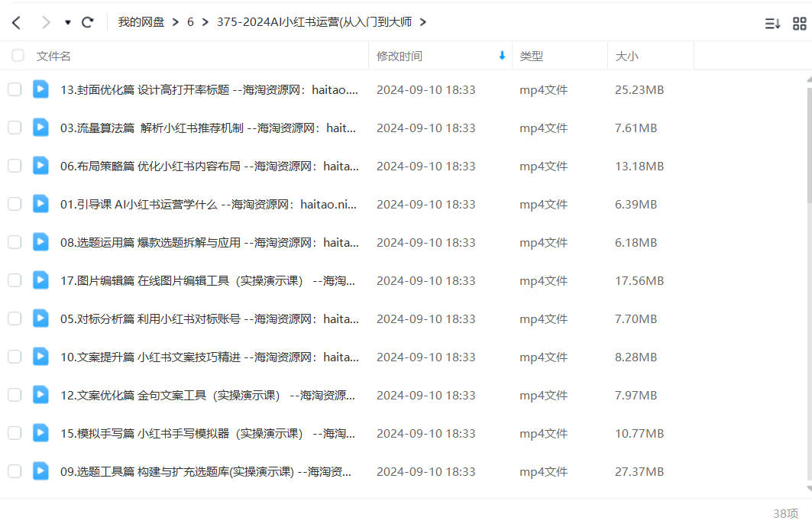Go forward with the right arrow
Screen dimensions: 812x527
tap(46, 22)
